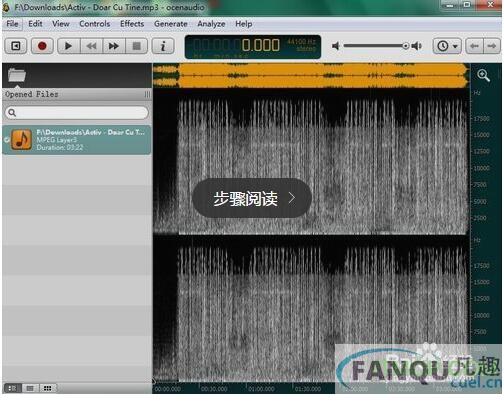This screenshot has height=394, width=503.
Task: Switch to grid view icon
Action: (x=48, y=388)
